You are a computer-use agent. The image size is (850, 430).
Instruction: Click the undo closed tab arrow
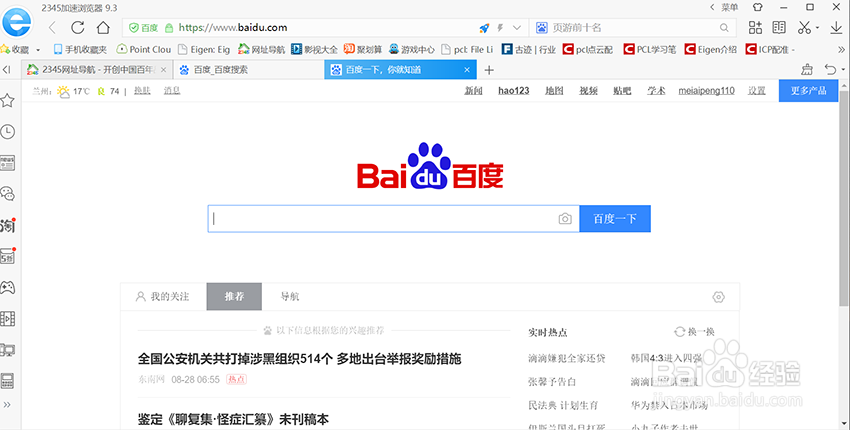click(x=830, y=69)
